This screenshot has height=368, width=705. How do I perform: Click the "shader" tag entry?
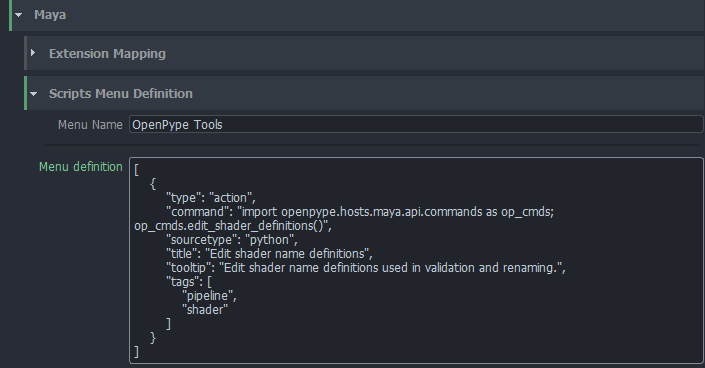pos(205,310)
